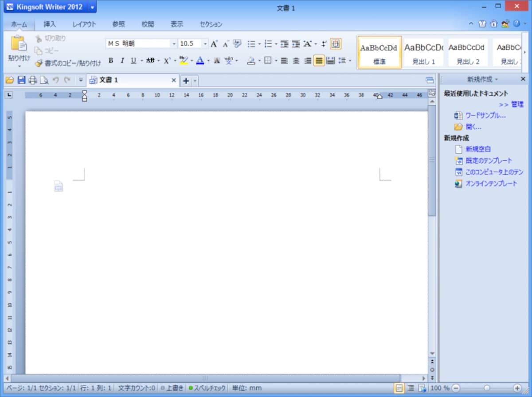Screen dimensions: 532x397
Task: Toggle the justify alignment button
Action: pos(319,60)
